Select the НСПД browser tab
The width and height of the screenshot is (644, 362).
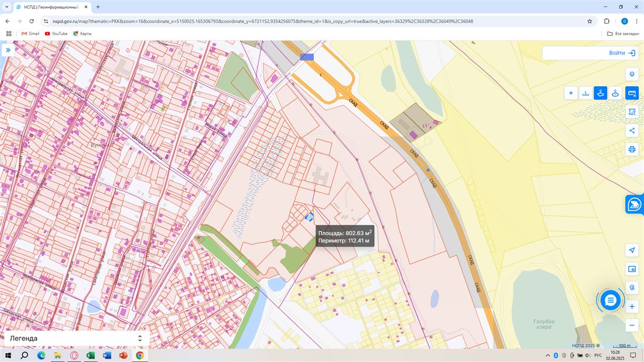(x=50, y=7)
